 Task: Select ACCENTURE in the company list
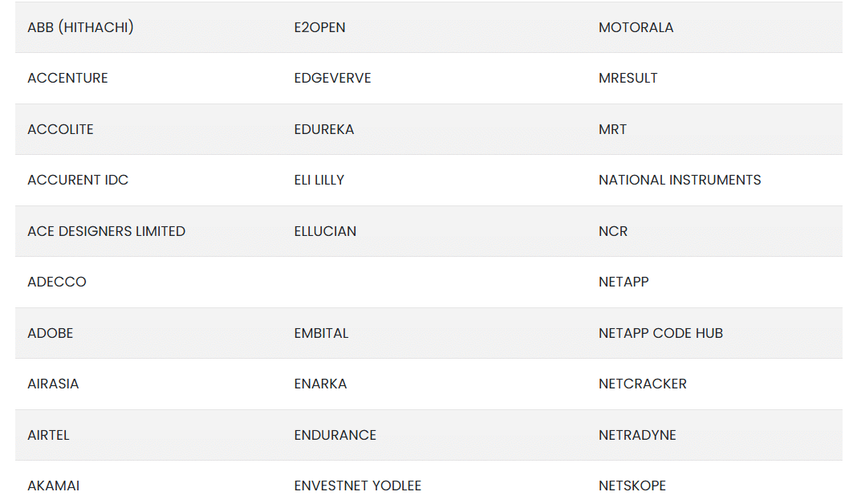pyautogui.click(x=67, y=78)
